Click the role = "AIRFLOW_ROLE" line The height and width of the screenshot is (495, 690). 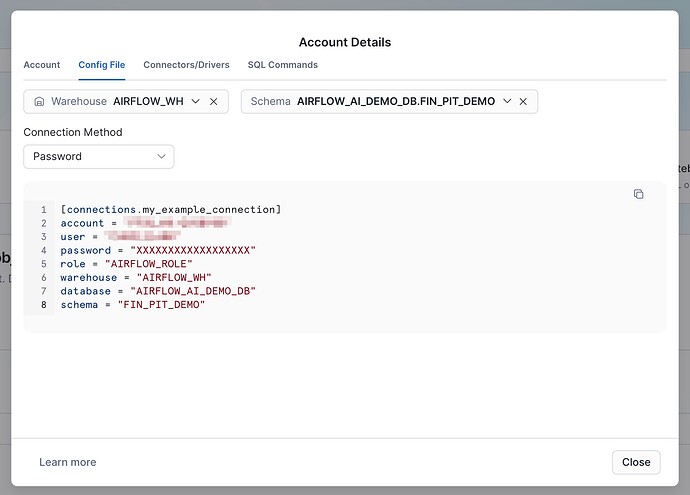[126, 264]
